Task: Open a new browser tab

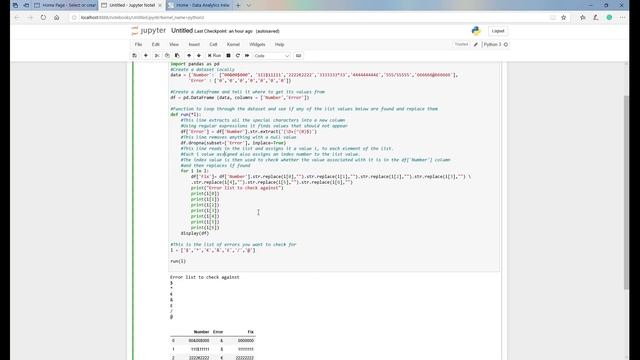Action: click(238, 5)
